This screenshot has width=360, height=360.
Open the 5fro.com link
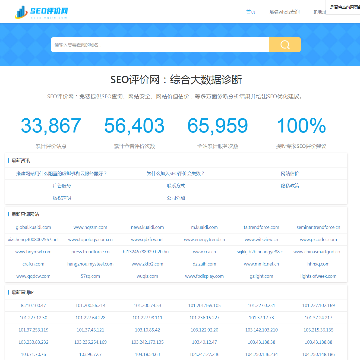(x=90, y=276)
